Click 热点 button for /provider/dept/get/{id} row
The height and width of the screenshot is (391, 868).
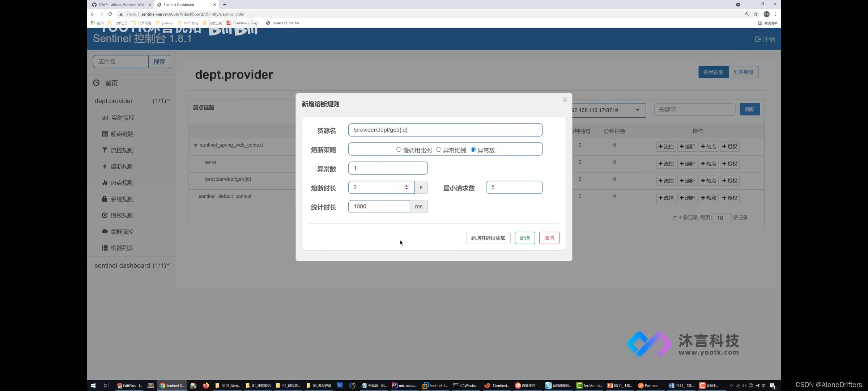709,181
